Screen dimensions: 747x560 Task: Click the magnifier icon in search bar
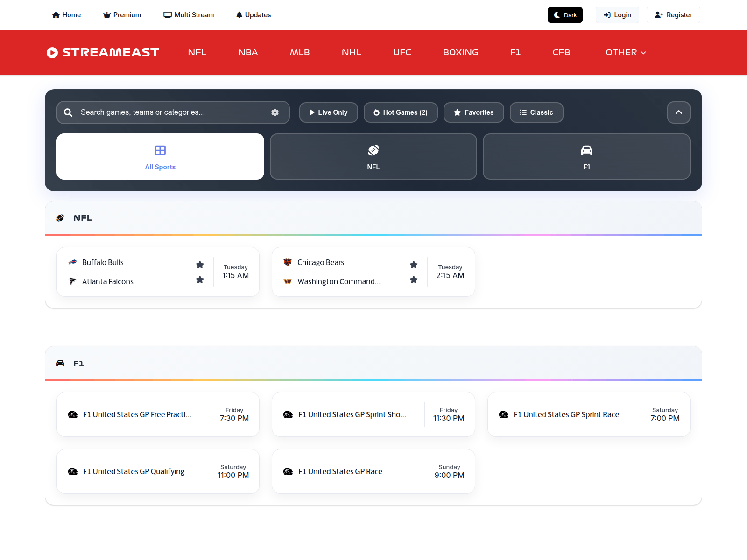point(68,112)
